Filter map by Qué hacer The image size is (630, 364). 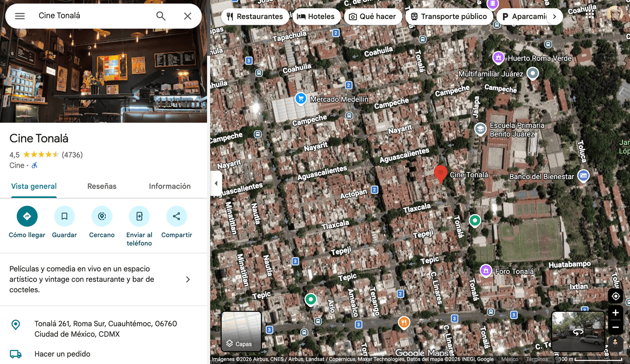[x=372, y=17]
